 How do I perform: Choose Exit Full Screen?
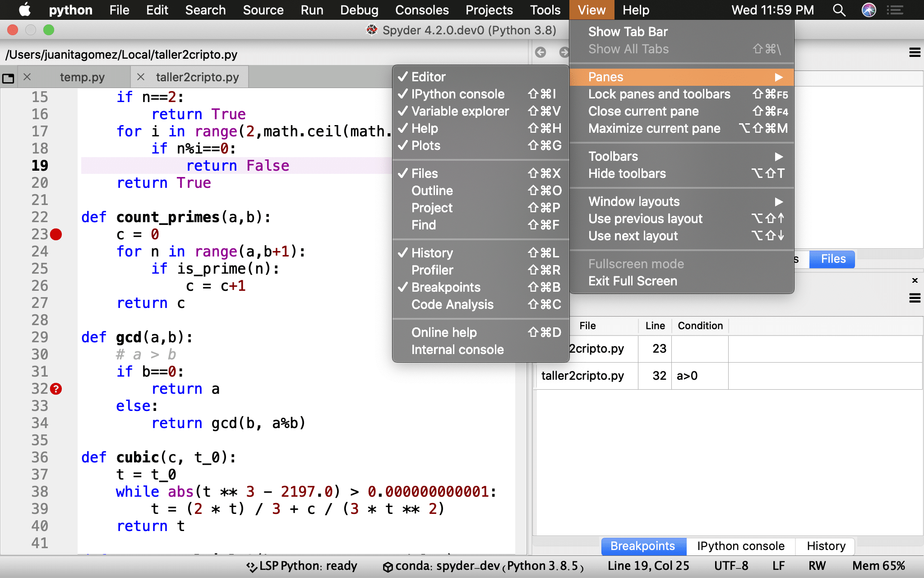(x=682, y=281)
